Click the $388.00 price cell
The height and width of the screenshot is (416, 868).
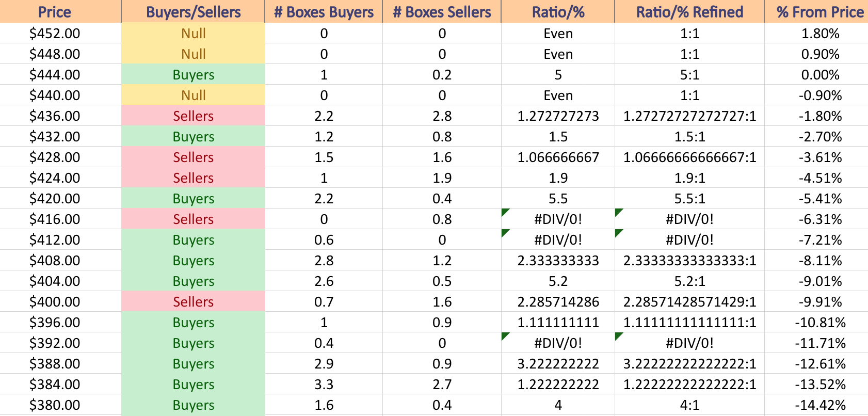point(60,364)
